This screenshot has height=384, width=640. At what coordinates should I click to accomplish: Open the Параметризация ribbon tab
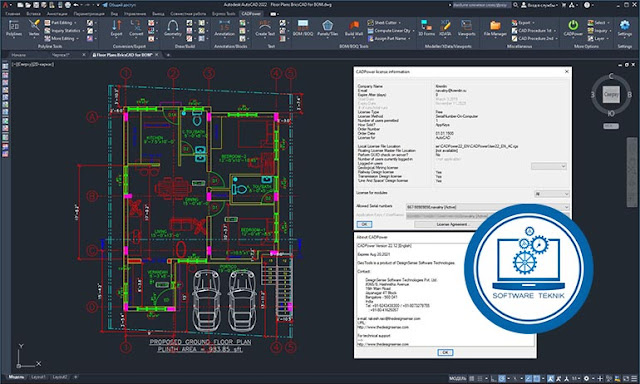pos(89,14)
